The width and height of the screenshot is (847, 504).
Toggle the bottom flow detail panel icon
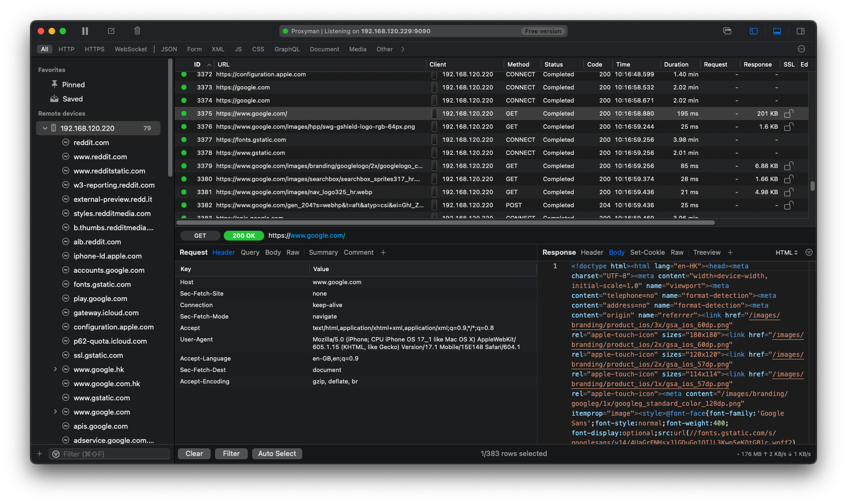point(777,31)
